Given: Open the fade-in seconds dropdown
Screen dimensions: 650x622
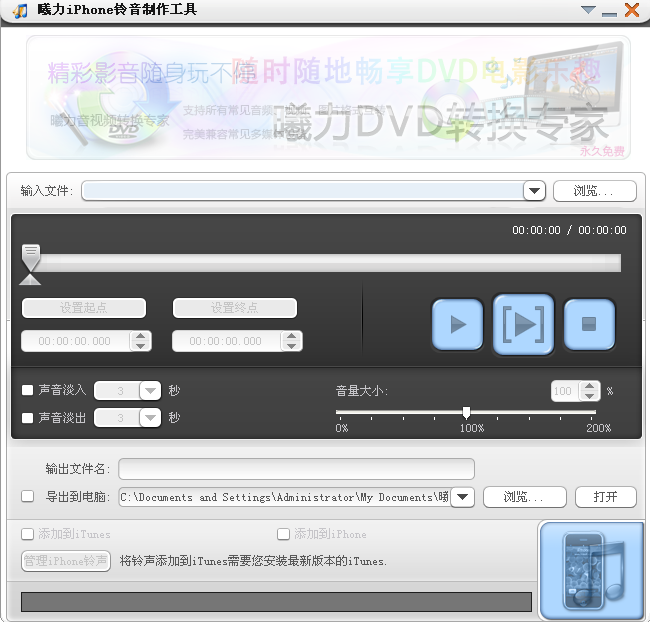Looking at the screenshot, I should [x=150, y=391].
